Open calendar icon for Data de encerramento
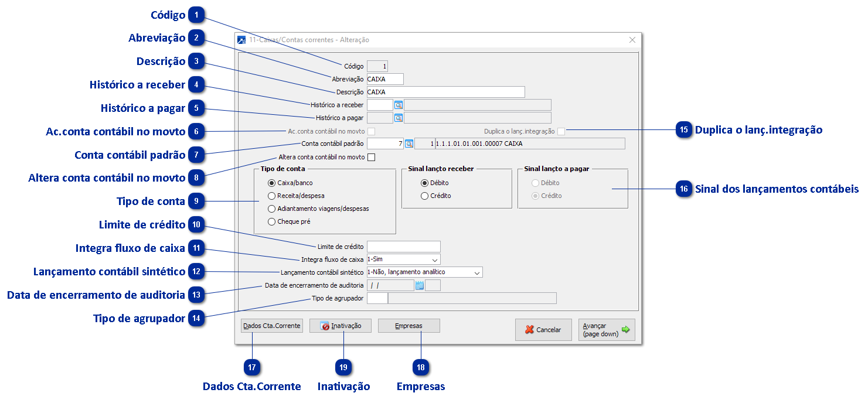The width and height of the screenshot is (868, 403). pos(419,286)
